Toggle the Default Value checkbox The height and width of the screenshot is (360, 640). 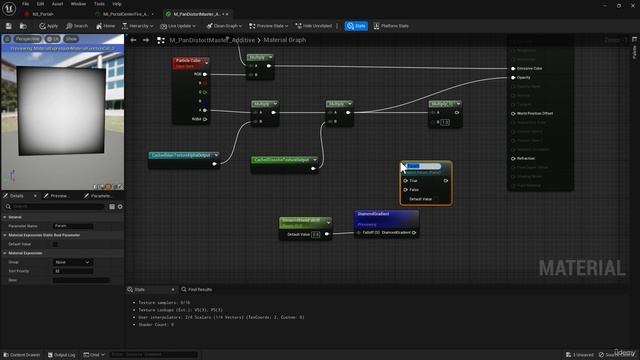coord(56,244)
